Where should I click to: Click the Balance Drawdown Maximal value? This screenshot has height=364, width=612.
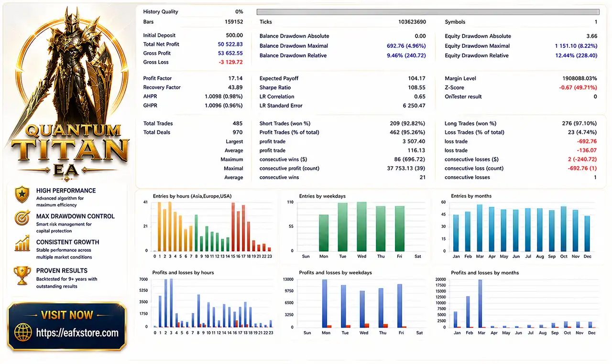(406, 46)
